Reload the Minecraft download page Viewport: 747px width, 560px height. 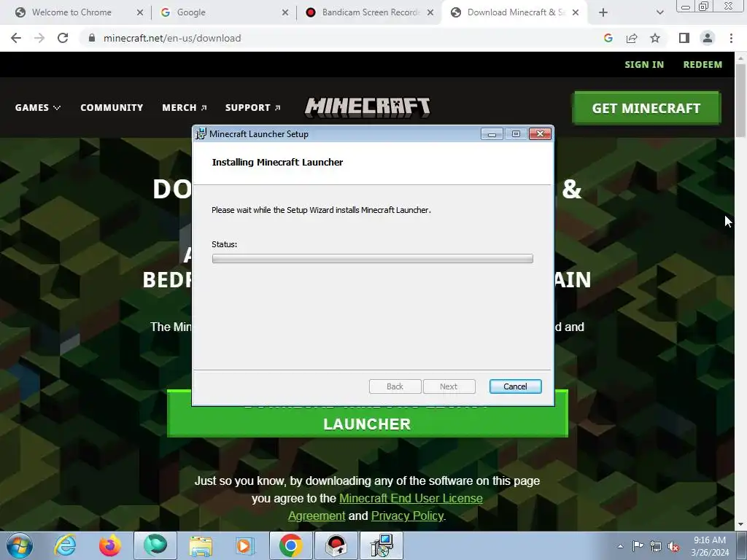pyautogui.click(x=63, y=38)
